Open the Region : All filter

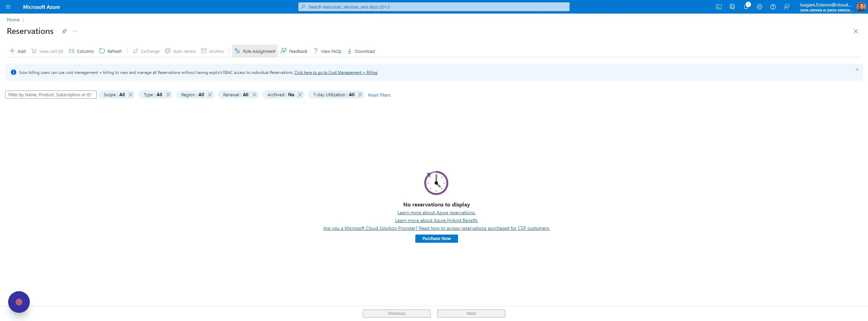(x=193, y=95)
